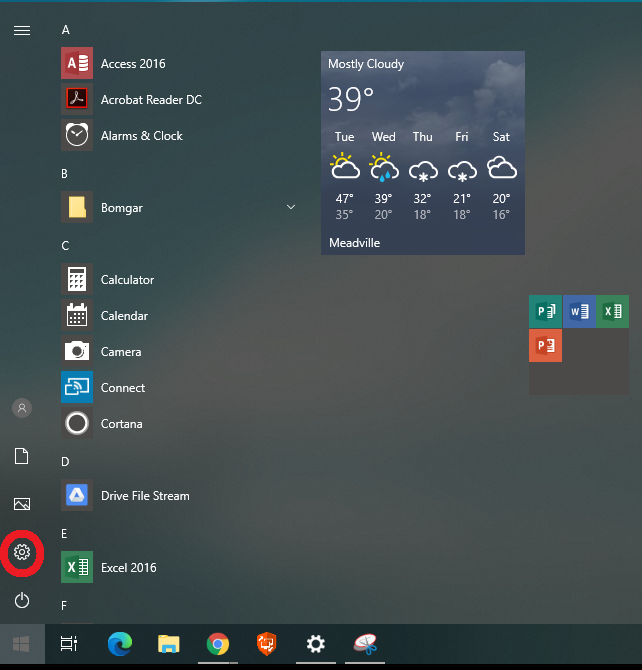Launch Drive File Stream
The image size is (642, 670).
(x=180, y=495)
